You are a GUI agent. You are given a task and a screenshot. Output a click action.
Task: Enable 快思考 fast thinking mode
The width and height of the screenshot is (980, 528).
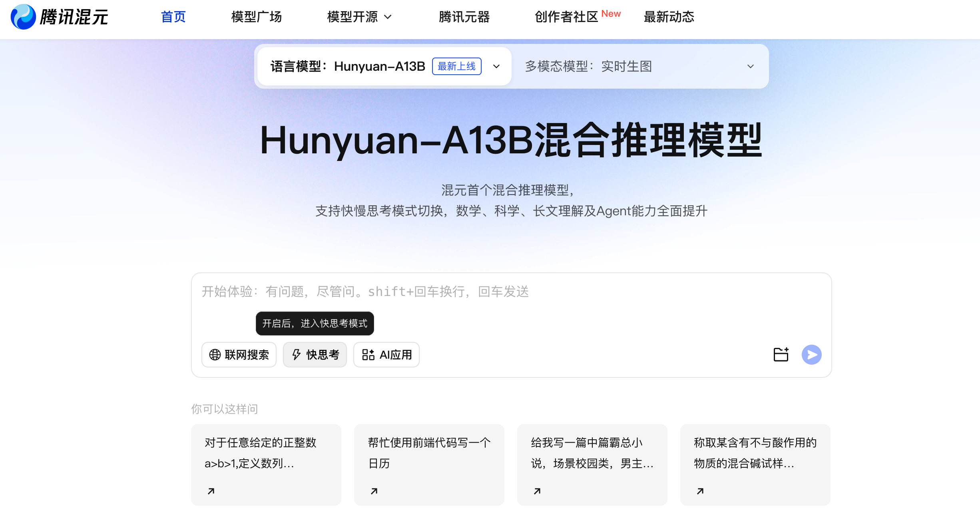click(x=315, y=355)
